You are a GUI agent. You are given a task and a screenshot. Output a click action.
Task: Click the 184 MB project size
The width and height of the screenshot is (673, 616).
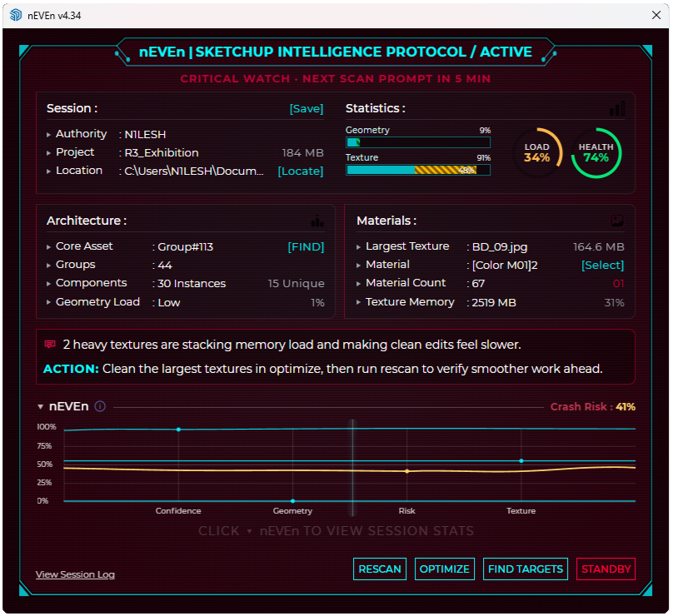[x=302, y=152]
